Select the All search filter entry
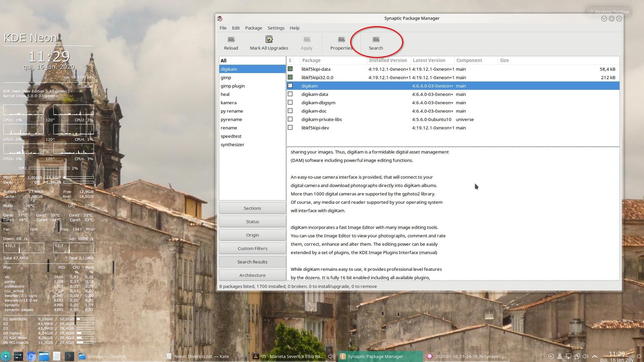644x362 pixels. coord(252,61)
